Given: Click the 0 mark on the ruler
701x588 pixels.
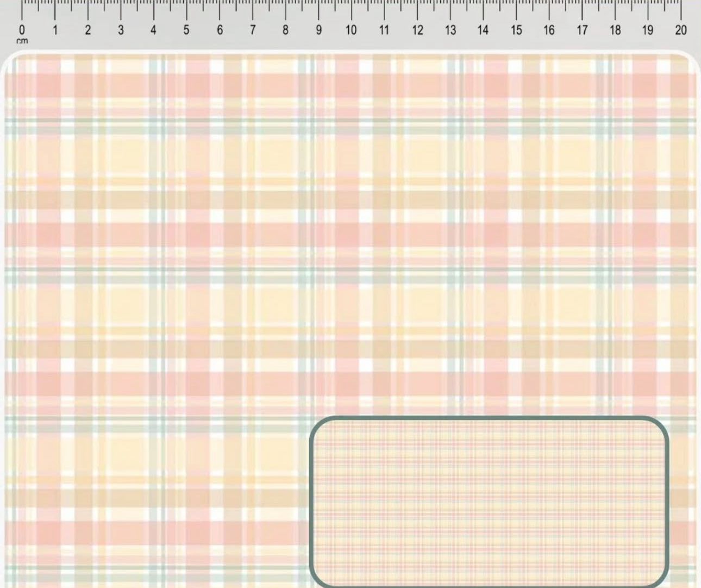Looking at the screenshot, I should click(x=22, y=30).
